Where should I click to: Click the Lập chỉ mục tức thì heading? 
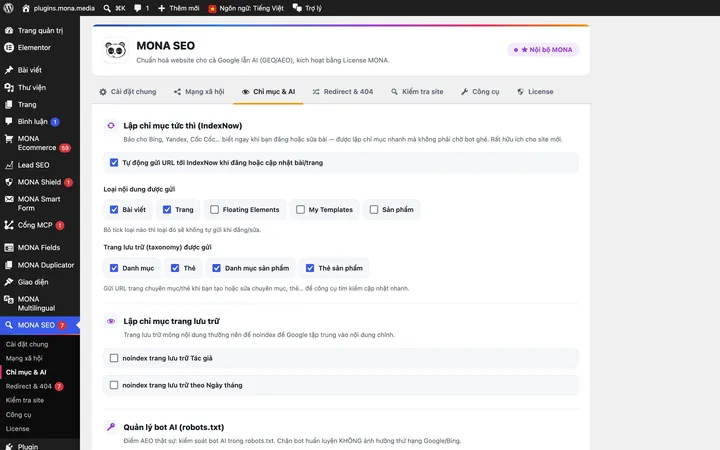coord(183,125)
